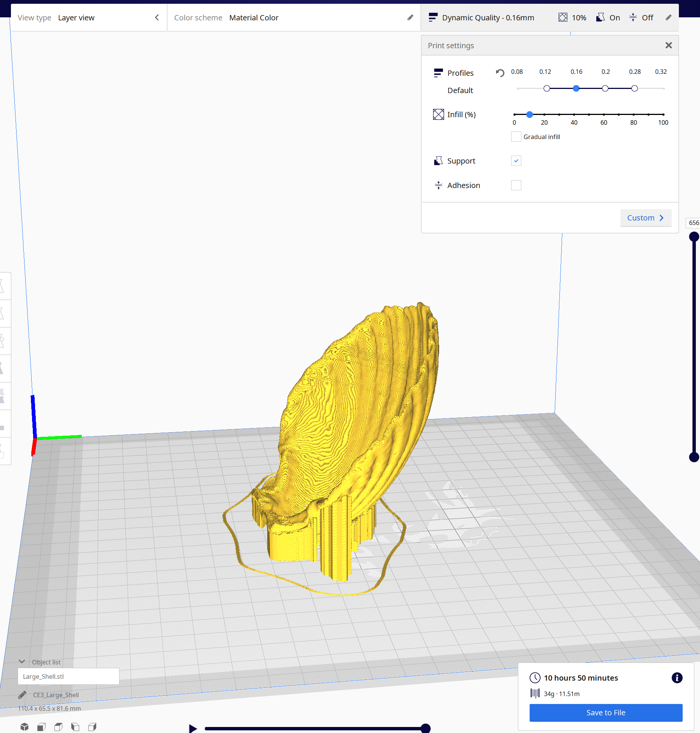Click the 10 hours 50 minutes estimate

point(581,678)
